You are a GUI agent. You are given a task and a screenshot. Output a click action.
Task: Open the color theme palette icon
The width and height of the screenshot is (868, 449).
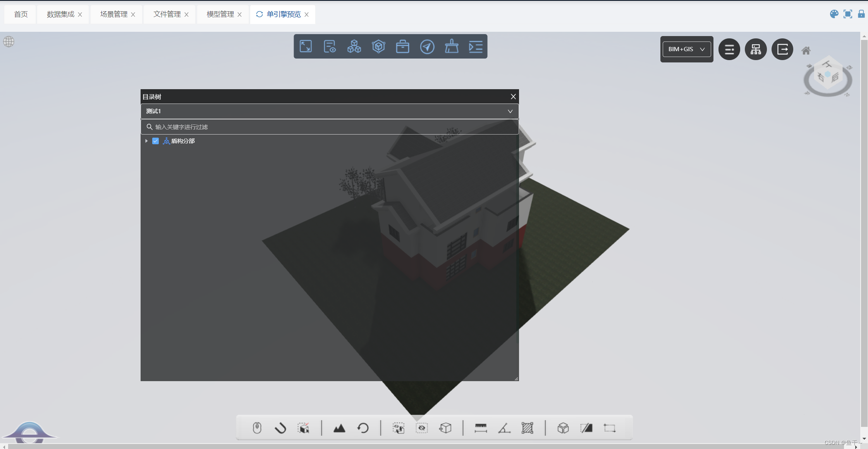pyautogui.click(x=834, y=14)
